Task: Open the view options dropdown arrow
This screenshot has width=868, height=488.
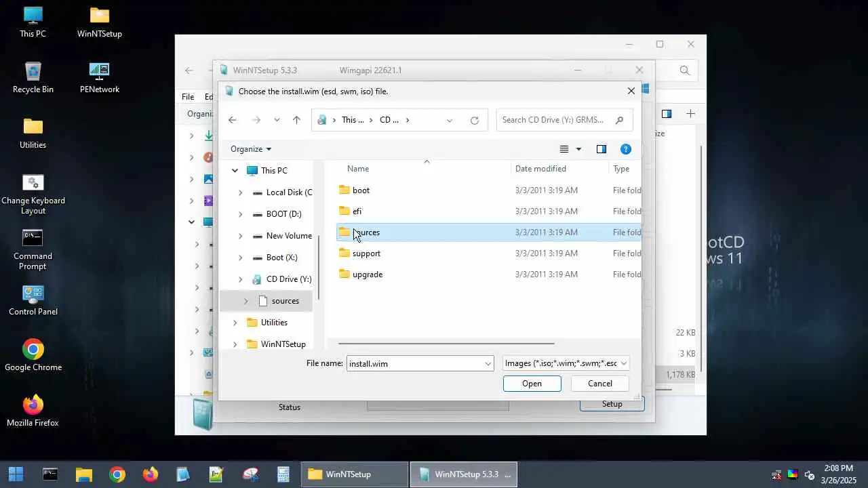Action: coord(578,149)
